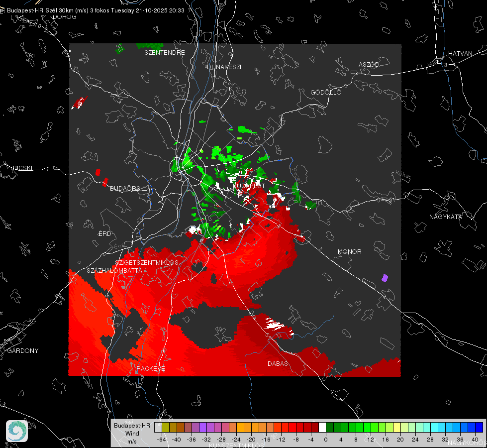Select the white zero-value legend swatch
The image size is (487, 448).
[x=322, y=428]
